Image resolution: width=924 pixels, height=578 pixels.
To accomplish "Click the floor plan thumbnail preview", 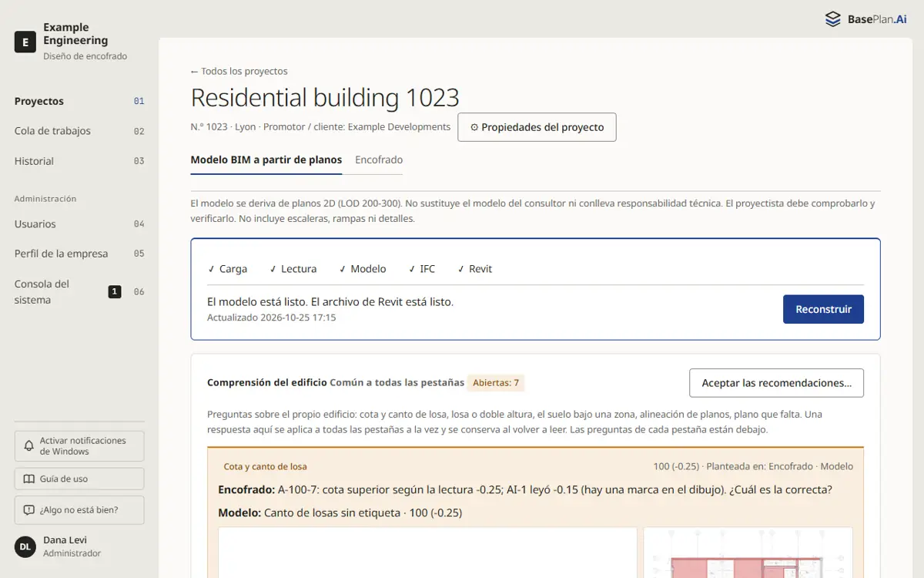I will [x=748, y=553].
